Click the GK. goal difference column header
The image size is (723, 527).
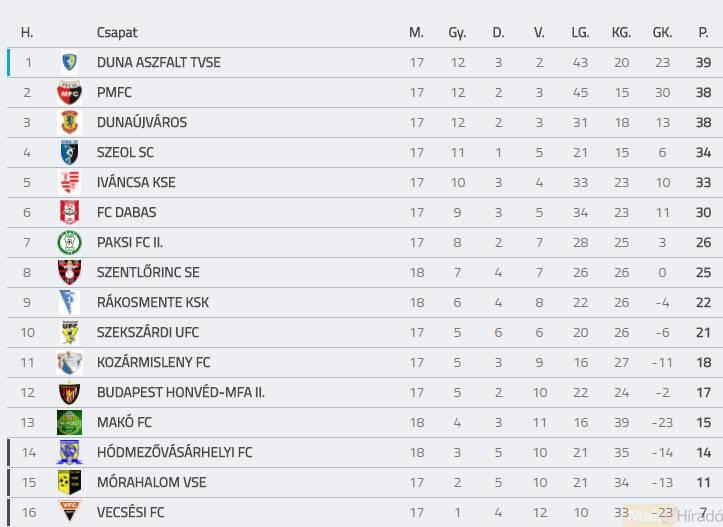click(662, 32)
